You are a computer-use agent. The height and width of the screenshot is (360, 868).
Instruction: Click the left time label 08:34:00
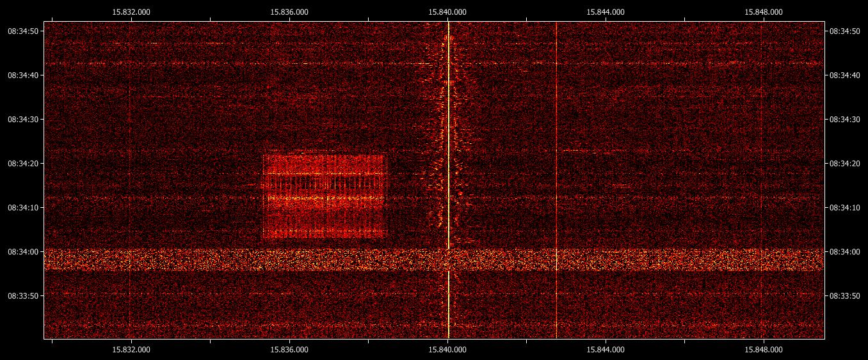pyautogui.click(x=24, y=252)
